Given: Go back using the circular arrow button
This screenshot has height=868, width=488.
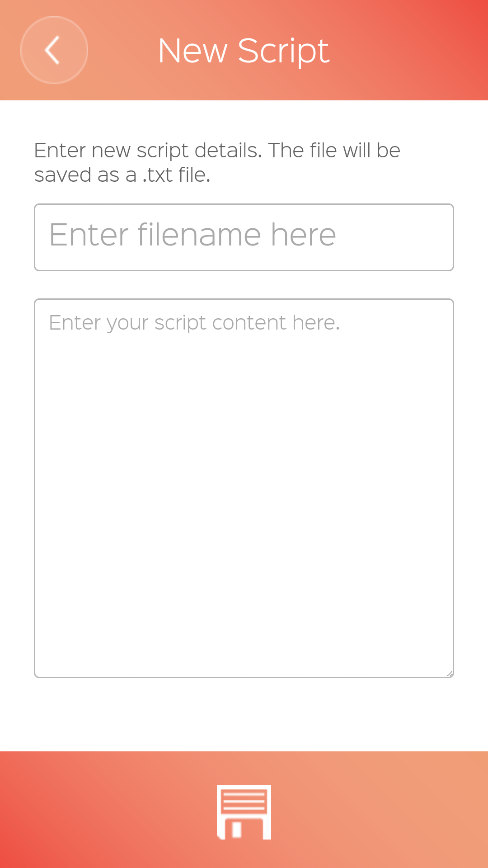Looking at the screenshot, I should pyautogui.click(x=54, y=50).
